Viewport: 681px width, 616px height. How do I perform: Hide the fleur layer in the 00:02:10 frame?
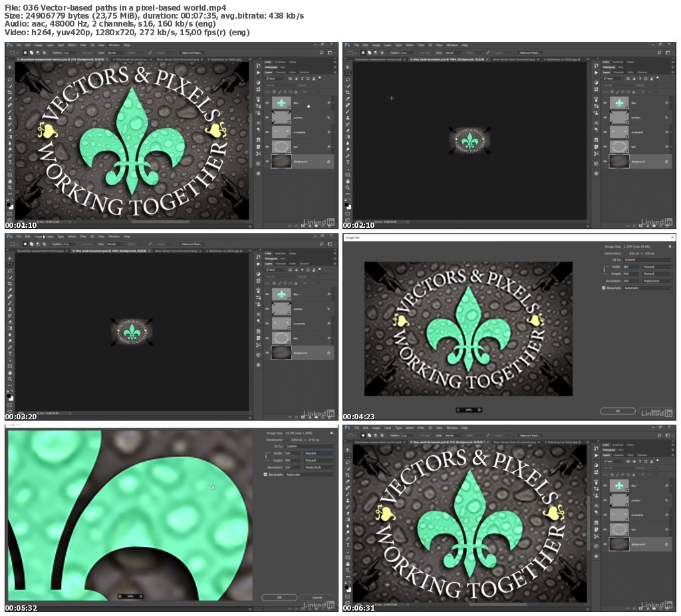pos(605,103)
